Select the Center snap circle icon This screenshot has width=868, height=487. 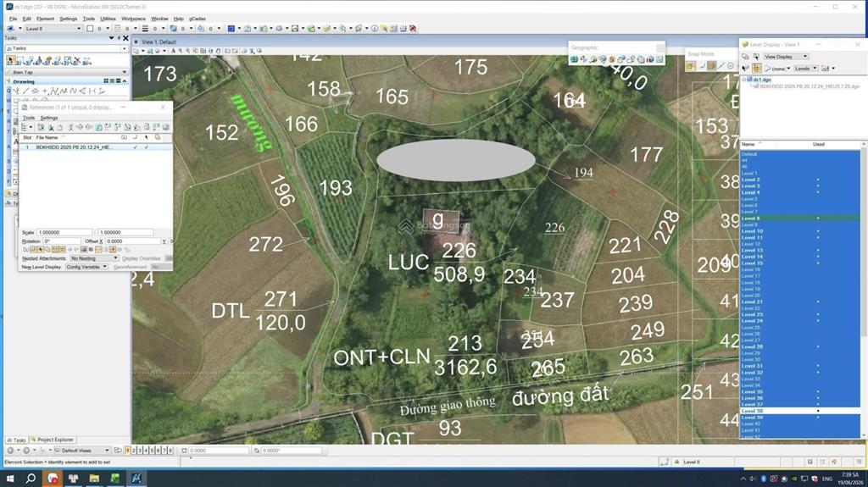pyautogui.click(x=730, y=66)
